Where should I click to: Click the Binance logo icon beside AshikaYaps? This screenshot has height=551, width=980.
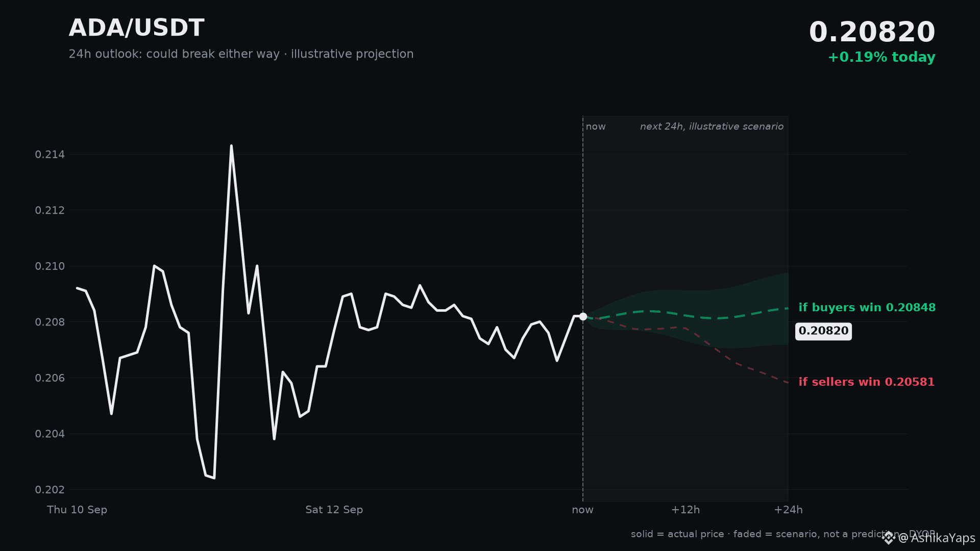[x=889, y=538]
